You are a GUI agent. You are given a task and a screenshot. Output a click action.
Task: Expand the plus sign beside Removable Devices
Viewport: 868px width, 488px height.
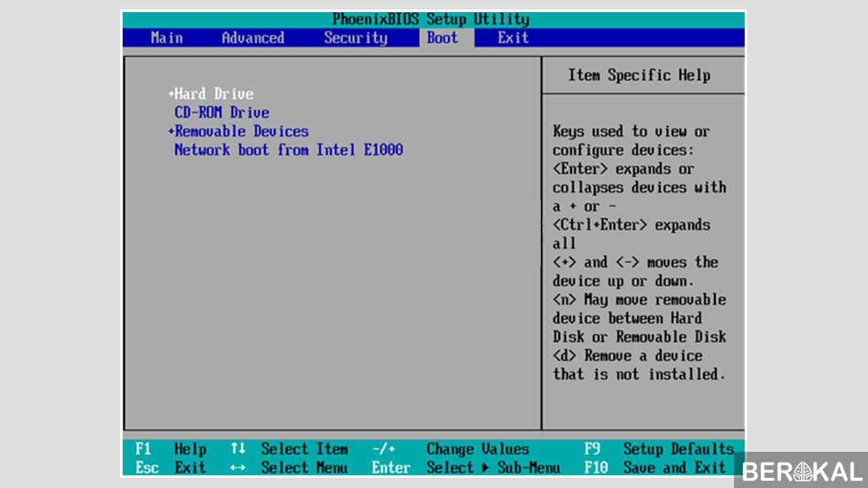point(171,132)
